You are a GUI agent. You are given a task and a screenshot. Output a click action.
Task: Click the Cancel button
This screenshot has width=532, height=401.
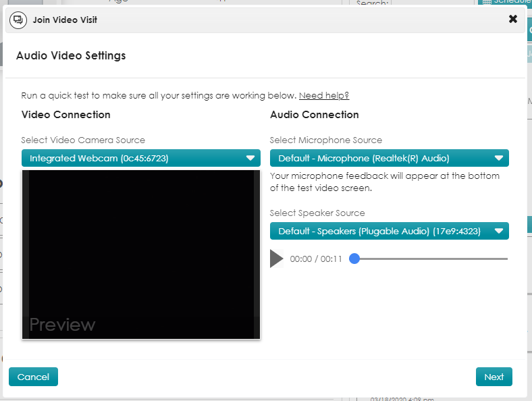click(33, 377)
